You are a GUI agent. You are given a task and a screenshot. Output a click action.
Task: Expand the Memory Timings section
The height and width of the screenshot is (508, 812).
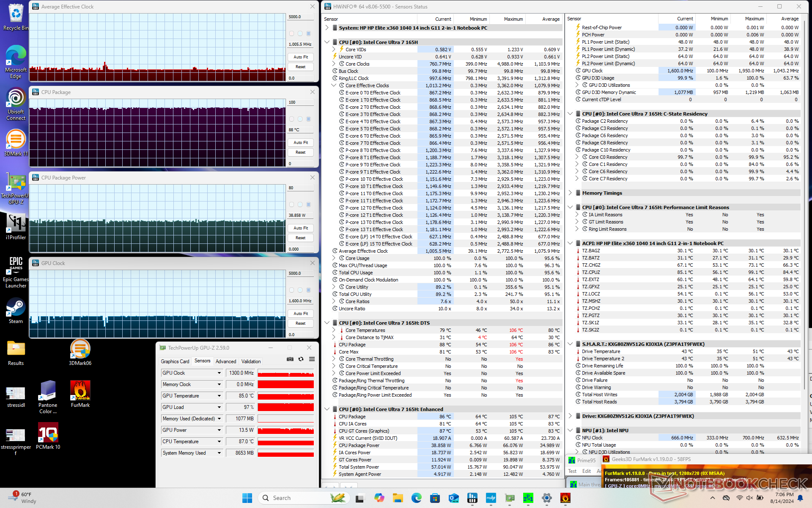point(570,193)
